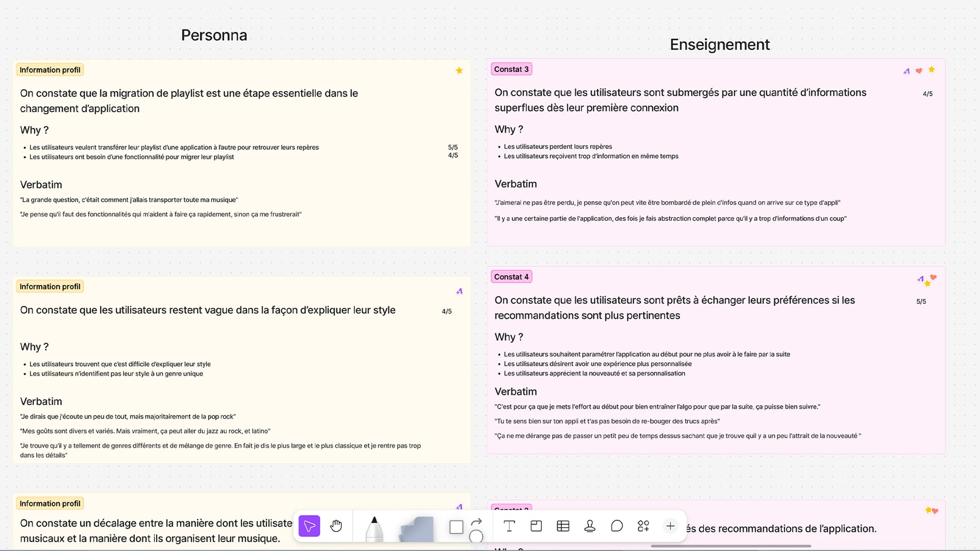Select heading 'utilisateurs restent vague' text
The width and height of the screenshot is (980, 551).
(208, 310)
